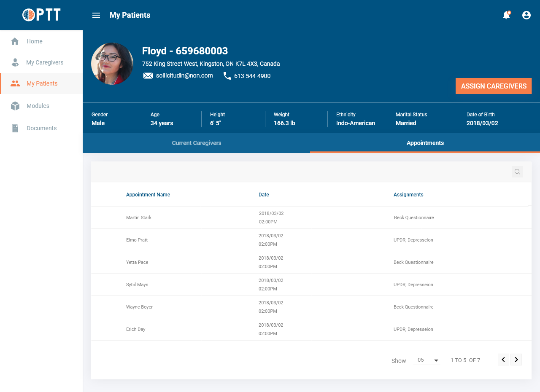540x392 pixels.
Task: Open the notifications bell
Action: (506, 15)
